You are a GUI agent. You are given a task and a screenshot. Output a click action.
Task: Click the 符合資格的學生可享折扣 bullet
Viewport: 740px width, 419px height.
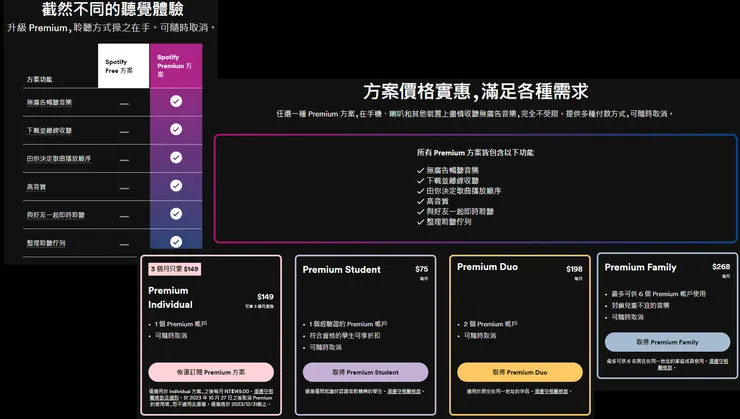point(345,335)
